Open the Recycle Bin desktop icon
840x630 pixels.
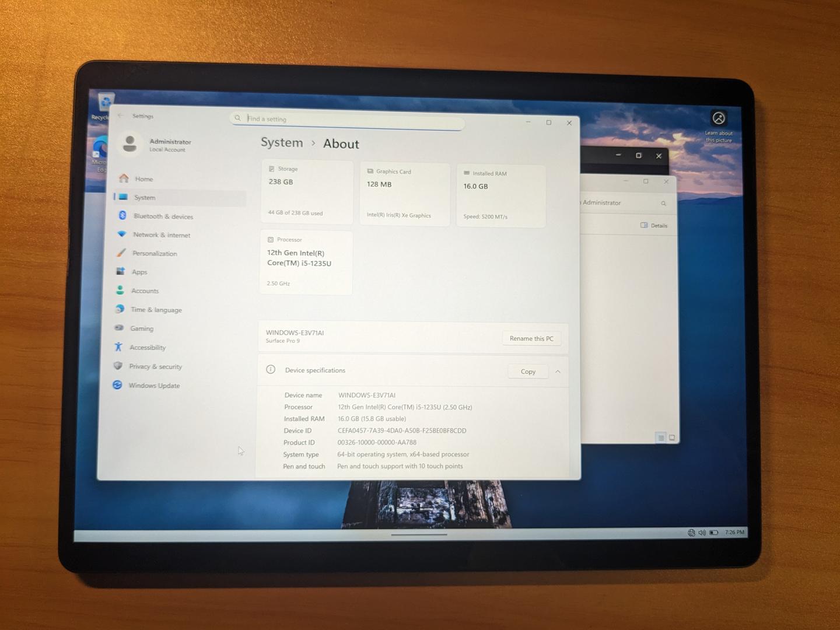tap(105, 104)
